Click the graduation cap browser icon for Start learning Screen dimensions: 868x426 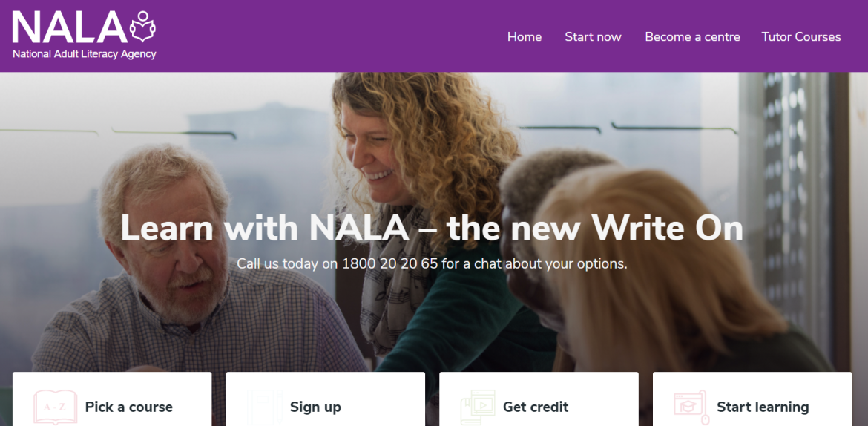[x=691, y=407]
